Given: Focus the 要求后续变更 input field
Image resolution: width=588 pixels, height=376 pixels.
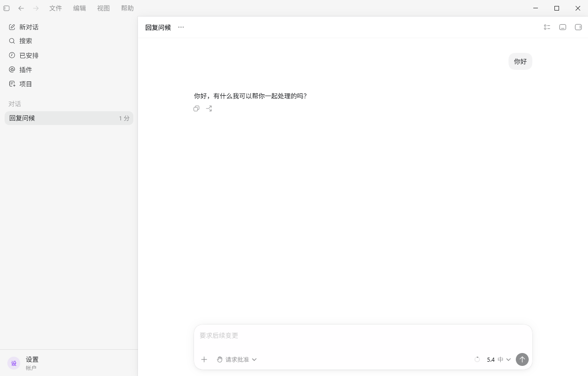Looking at the screenshot, I should tap(363, 336).
